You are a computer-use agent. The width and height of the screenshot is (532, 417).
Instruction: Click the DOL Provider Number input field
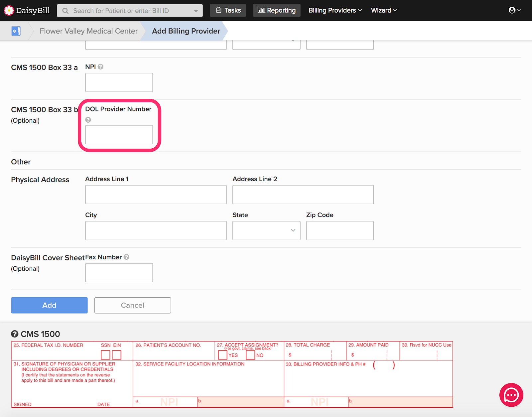pos(119,135)
